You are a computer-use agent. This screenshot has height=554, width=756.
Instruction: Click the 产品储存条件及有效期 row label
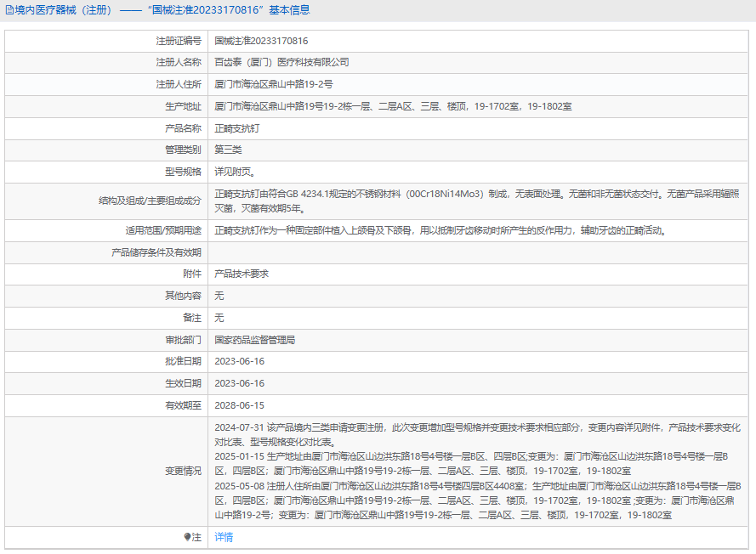pyautogui.click(x=156, y=252)
